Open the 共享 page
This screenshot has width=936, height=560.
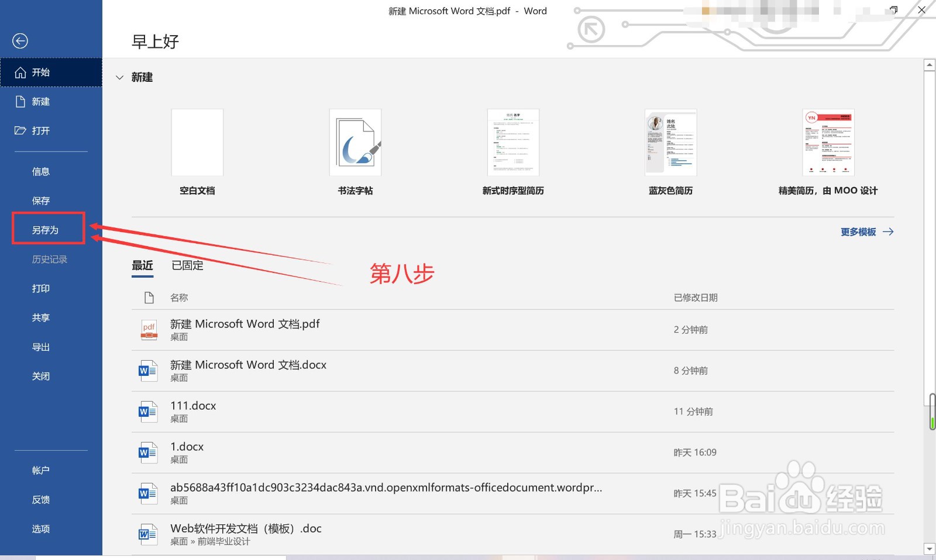[51, 318]
